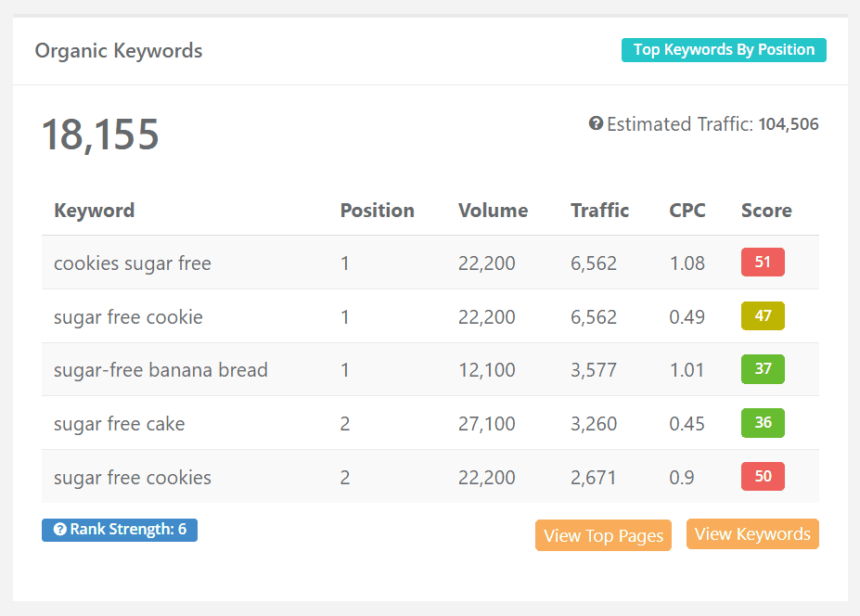Click the View Top Pages button
The height and width of the screenshot is (616, 860).
coord(603,535)
